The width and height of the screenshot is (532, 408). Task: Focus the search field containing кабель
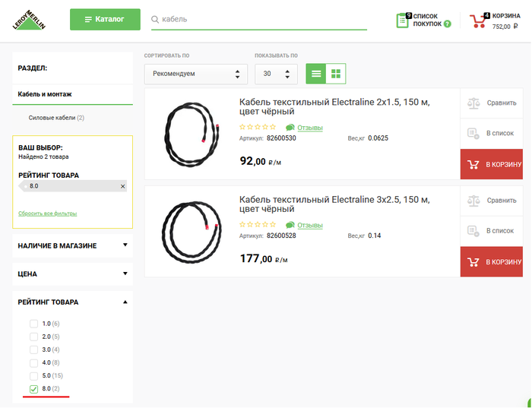click(x=259, y=19)
